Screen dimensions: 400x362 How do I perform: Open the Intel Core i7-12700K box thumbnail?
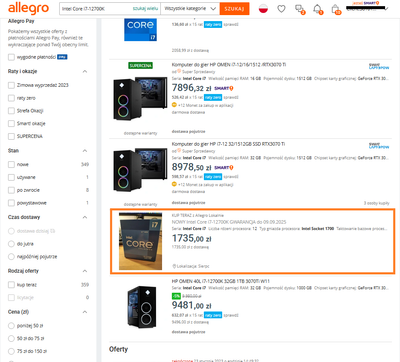[140, 241]
